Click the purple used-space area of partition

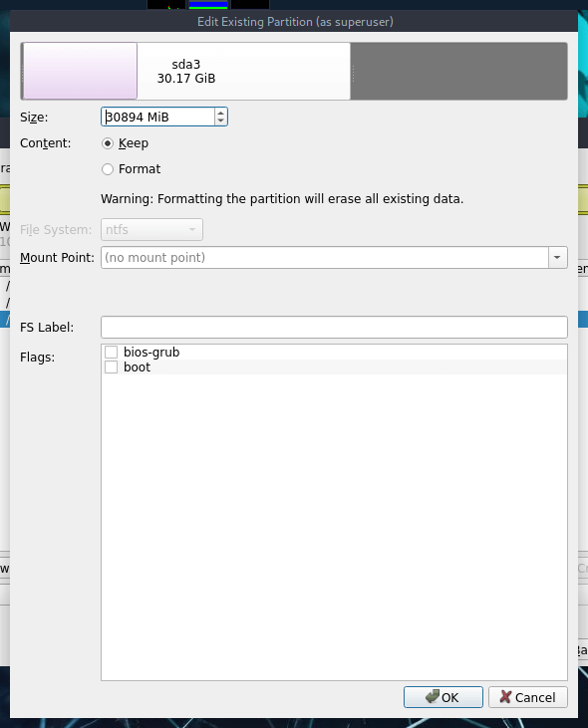coord(80,71)
